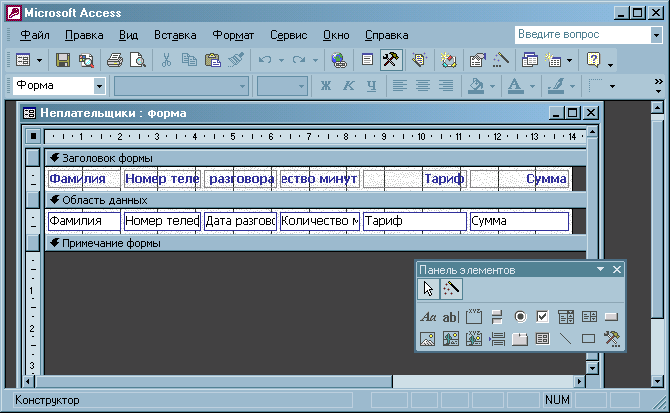Viewport: 670px width, 413px height.
Task: Select the Tab Control tool in toolbox
Action: pos(520,339)
